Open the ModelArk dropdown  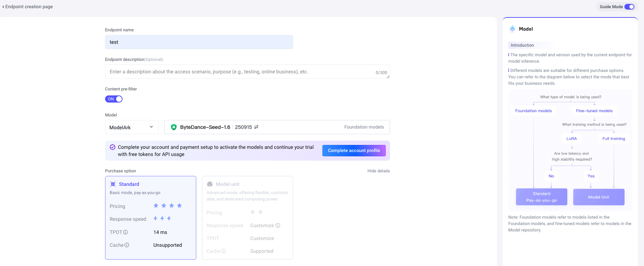pos(131,127)
